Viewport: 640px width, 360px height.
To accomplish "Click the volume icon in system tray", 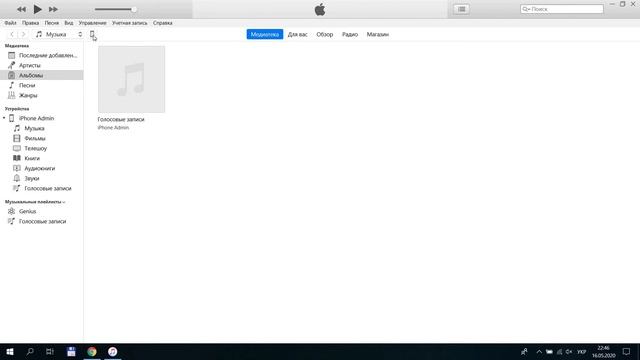I will coord(569,351).
